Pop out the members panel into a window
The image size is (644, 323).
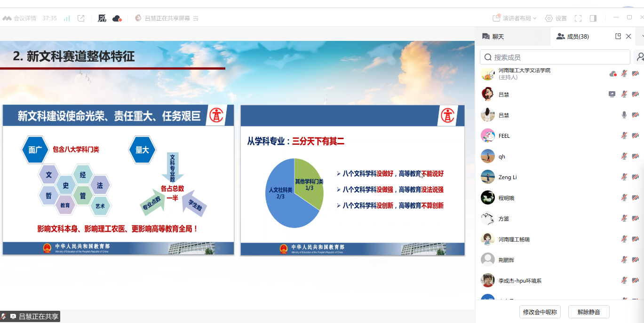[618, 36]
